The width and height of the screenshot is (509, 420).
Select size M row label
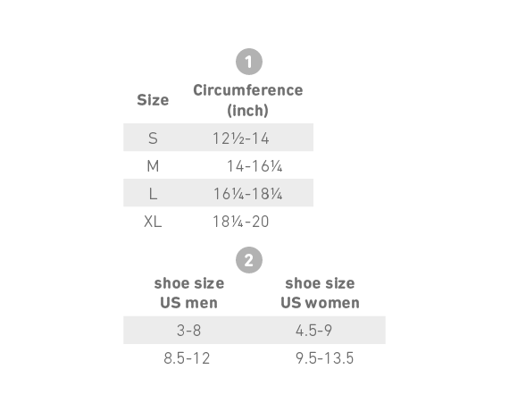click(x=153, y=166)
